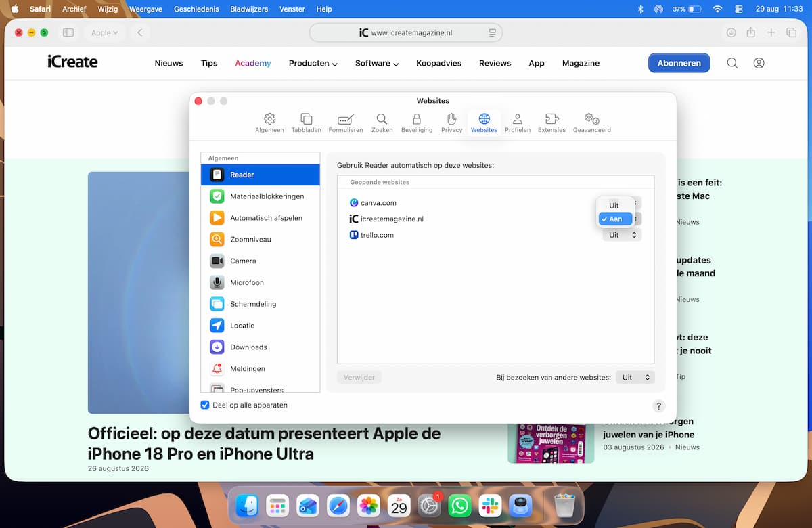Show Safari downloads icon
Viewport: 812px width, 528px height.
(x=731, y=32)
